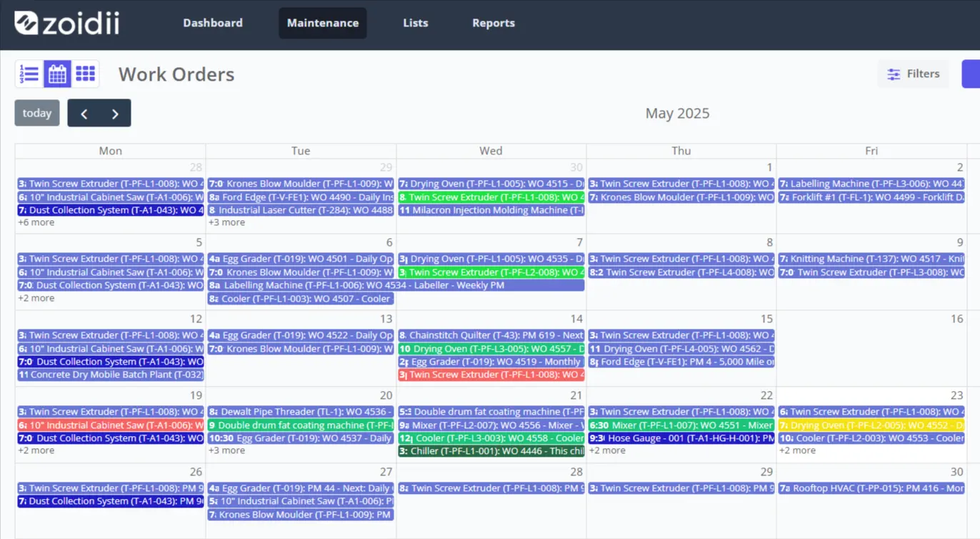
Task: Open Mixer WO 4556 event
Action: coord(491,425)
